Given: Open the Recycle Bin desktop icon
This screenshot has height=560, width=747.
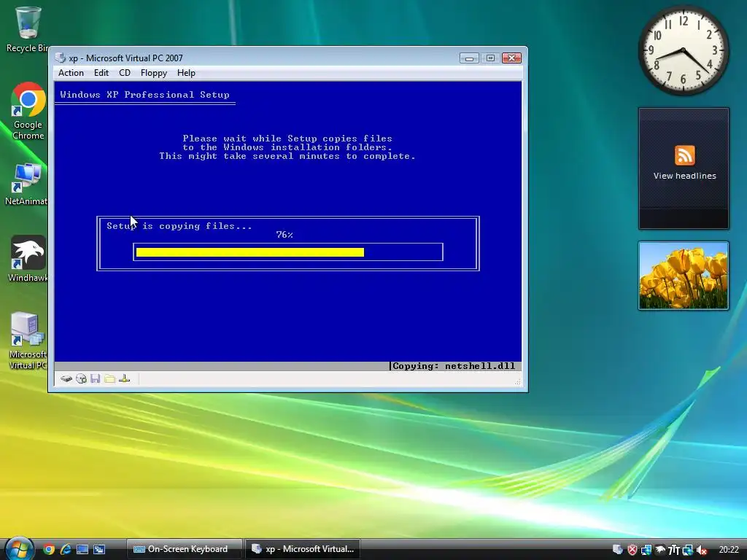Looking at the screenshot, I should coord(28,29).
